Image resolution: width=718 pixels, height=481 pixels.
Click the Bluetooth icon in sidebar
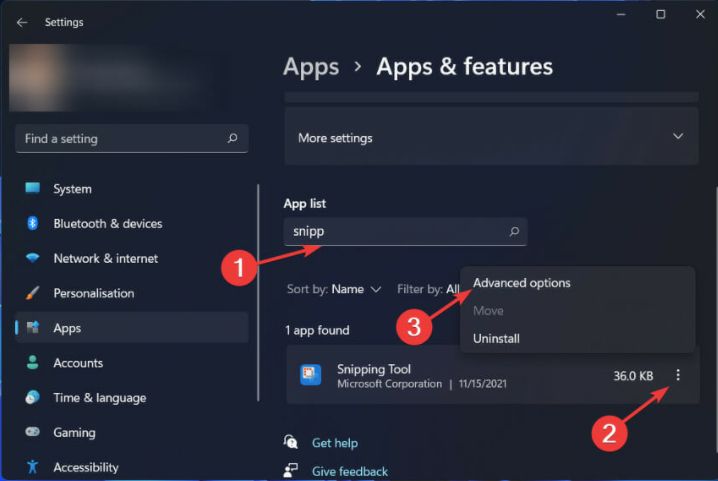tap(33, 223)
